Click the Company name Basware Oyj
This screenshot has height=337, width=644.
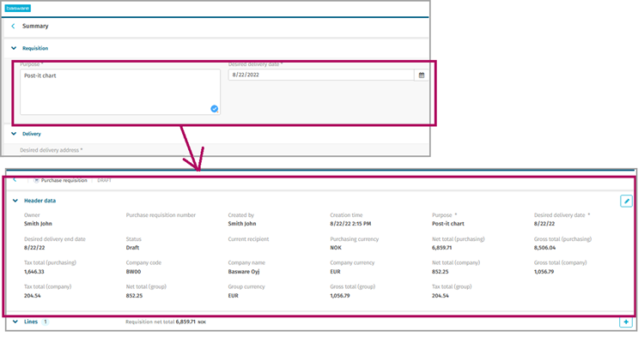244,272
